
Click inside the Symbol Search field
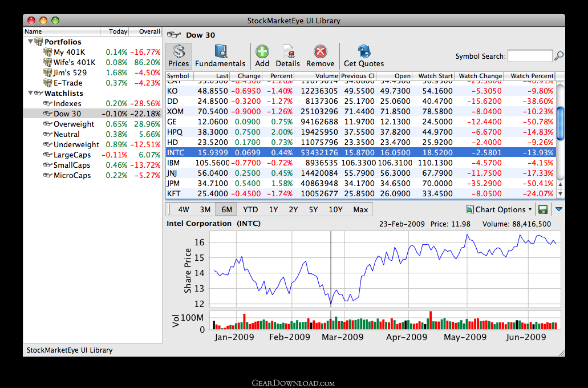coord(530,56)
